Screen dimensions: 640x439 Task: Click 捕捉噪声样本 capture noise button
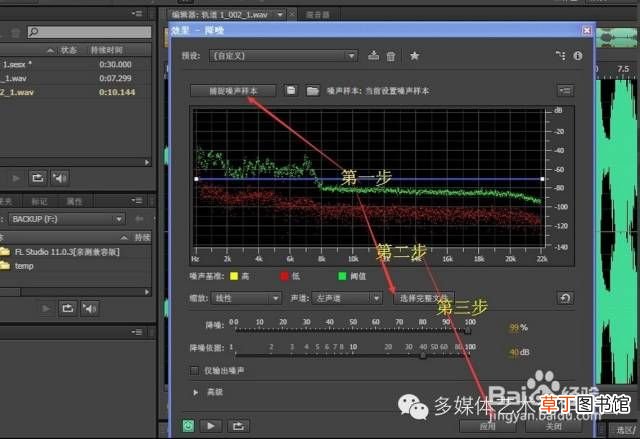coord(233,91)
